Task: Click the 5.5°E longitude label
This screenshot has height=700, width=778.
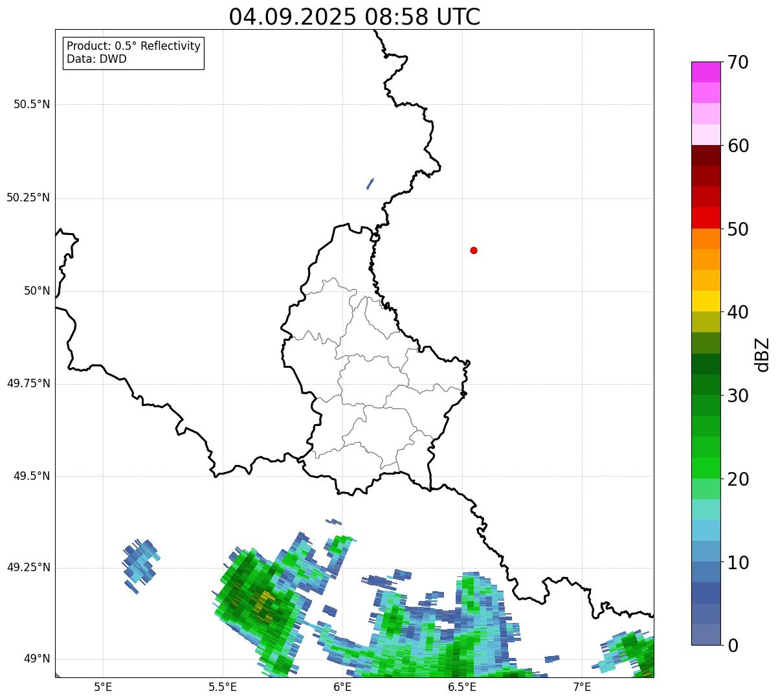Action: 223,687
